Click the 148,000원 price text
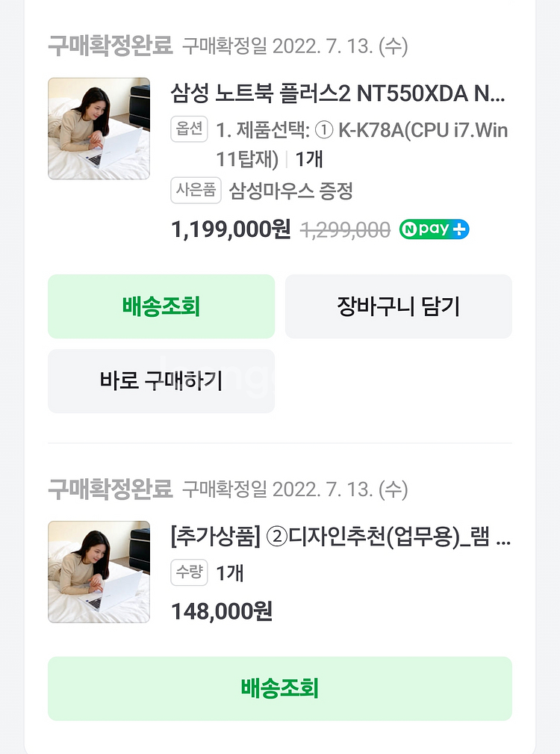 click(x=222, y=612)
